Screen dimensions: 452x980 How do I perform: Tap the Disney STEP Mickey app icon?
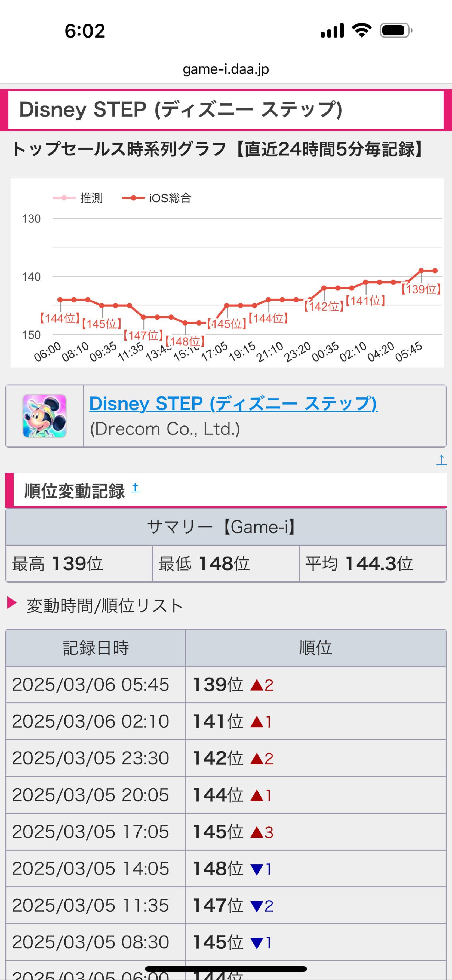click(44, 416)
